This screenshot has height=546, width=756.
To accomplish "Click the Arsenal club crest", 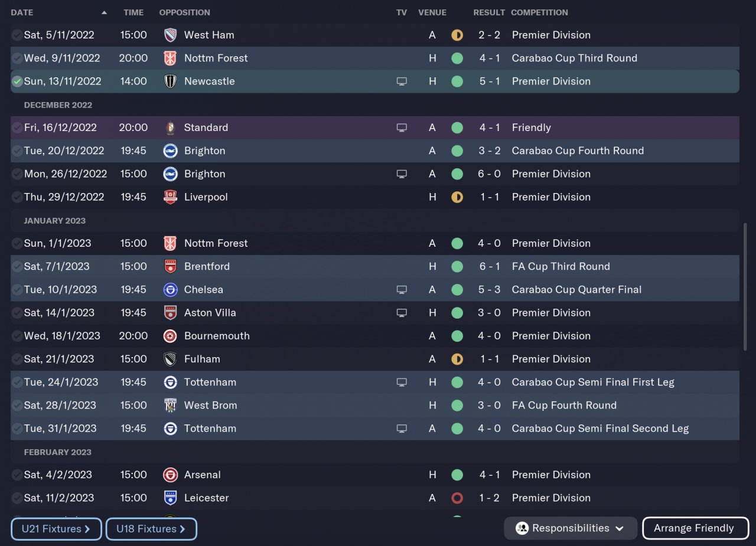I will pyautogui.click(x=170, y=475).
